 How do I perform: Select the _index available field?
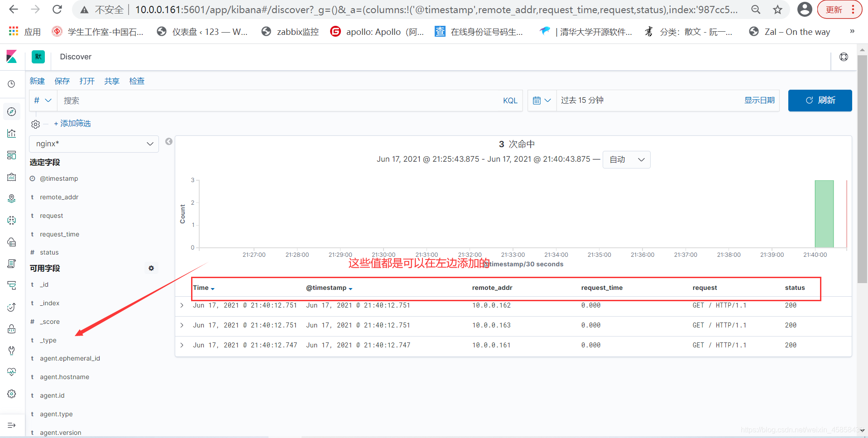(50, 303)
